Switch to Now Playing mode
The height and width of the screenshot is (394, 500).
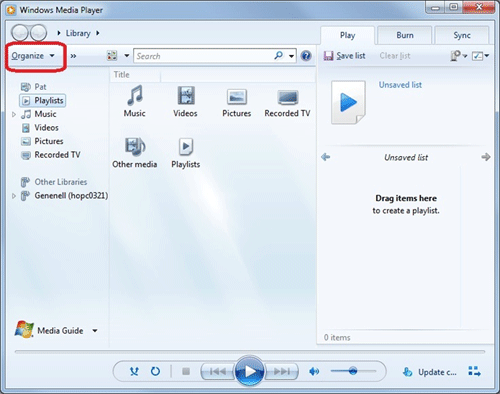click(474, 371)
